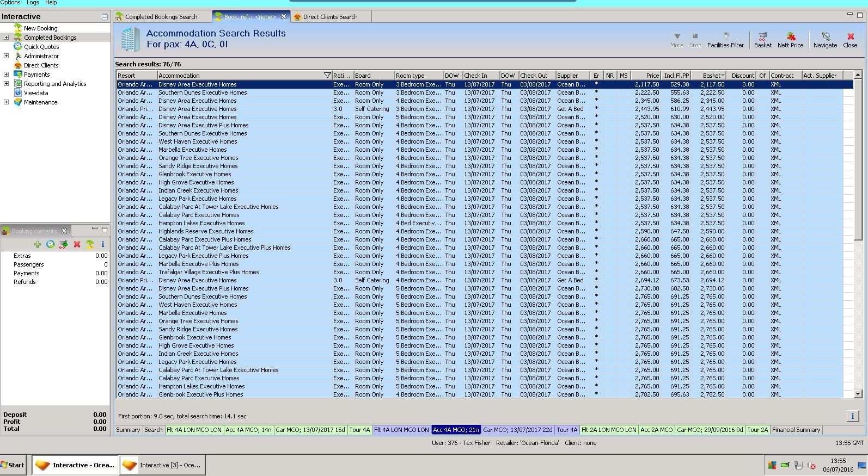This screenshot has height=476, width=868.
Task: Switch to Direct Clients Search tab
Action: [x=330, y=17]
